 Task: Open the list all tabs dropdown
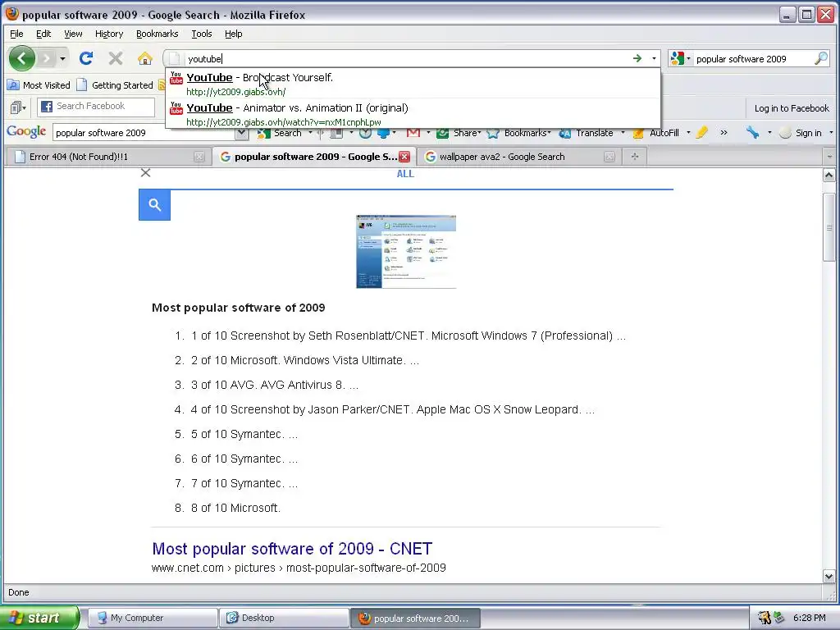pyautogui.click(x=829, y=157)
